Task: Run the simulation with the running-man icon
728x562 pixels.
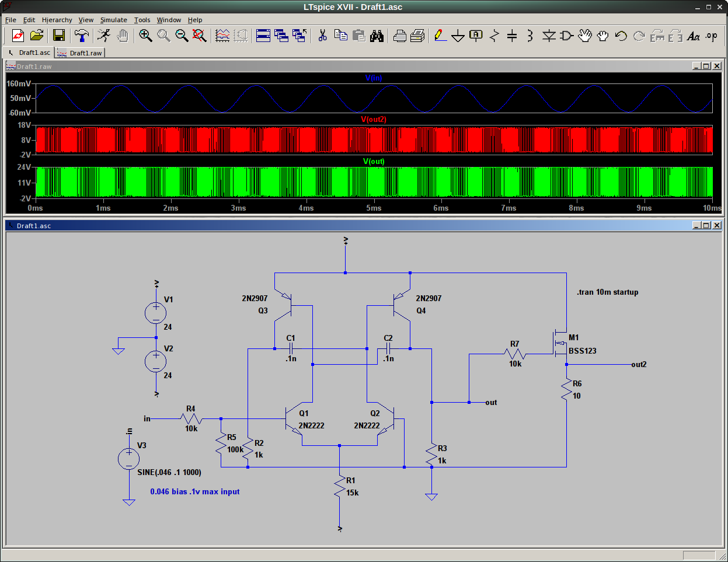Action: click(x=104, y=36)
